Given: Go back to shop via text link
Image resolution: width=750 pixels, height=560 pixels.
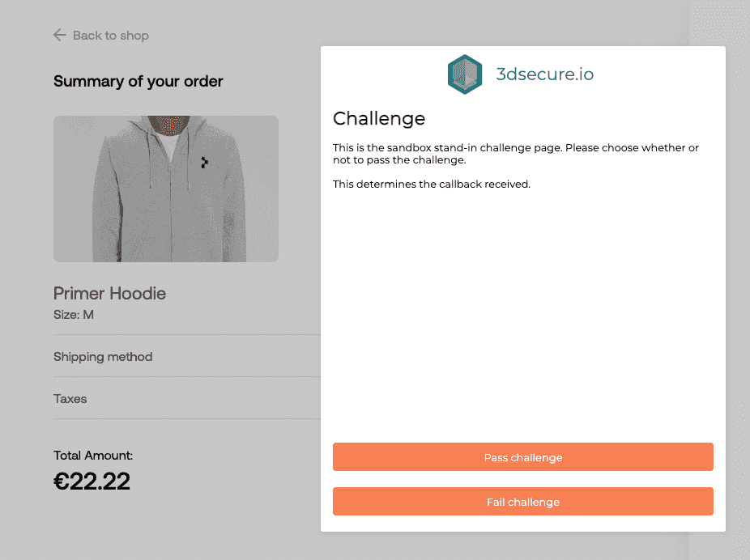Looking at the screenshot, I should pyautogui.click(x=110, y=36).
